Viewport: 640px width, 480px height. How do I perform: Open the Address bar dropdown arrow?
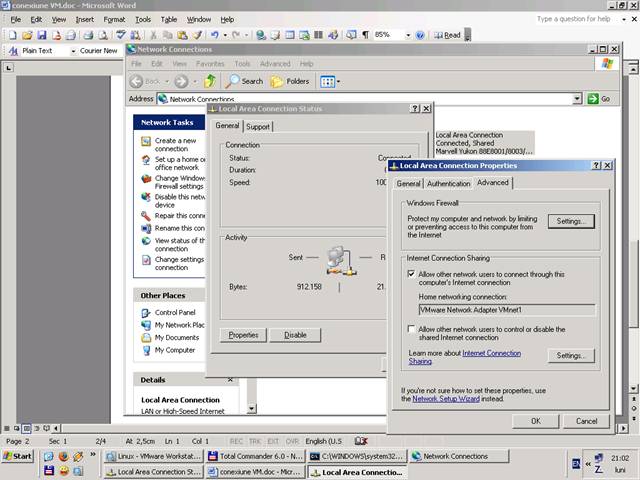pyautogui.click(x=577, y=99)
